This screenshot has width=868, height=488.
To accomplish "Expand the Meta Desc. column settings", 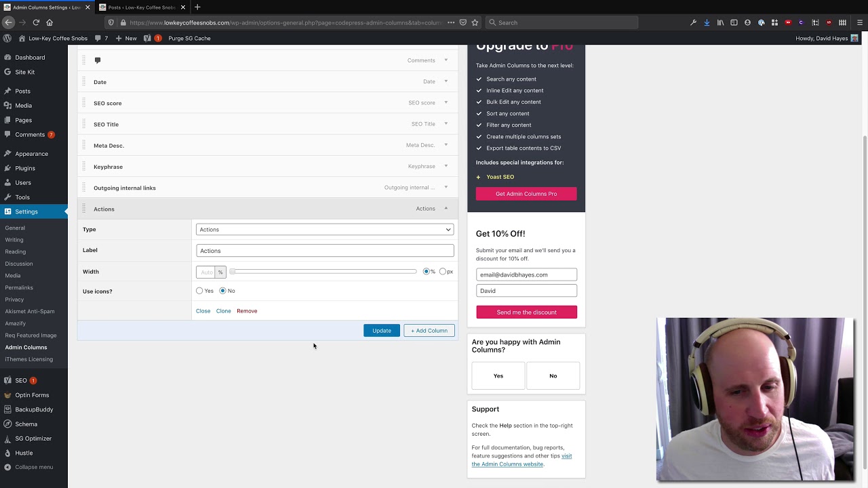I will tap(446, 144).
